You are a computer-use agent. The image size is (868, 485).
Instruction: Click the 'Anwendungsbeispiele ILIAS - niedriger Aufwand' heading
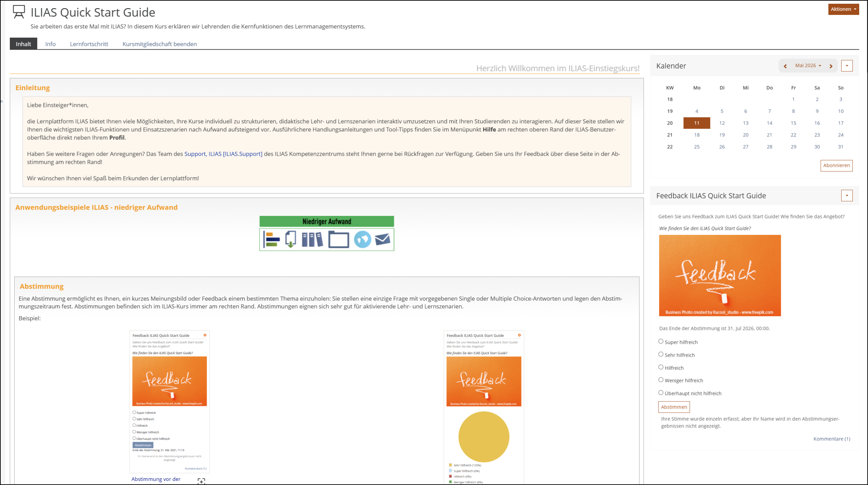96,207
